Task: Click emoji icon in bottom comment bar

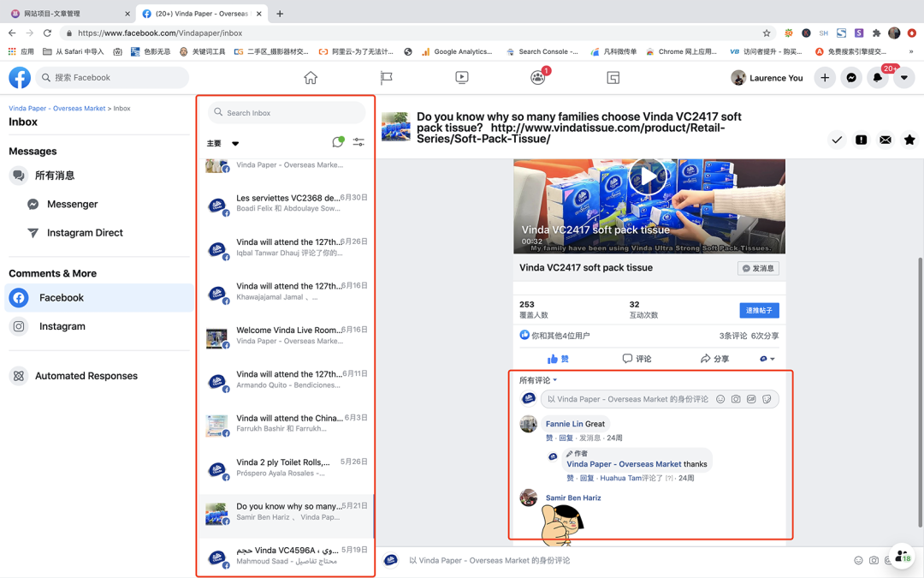Action: click(859, 560)
